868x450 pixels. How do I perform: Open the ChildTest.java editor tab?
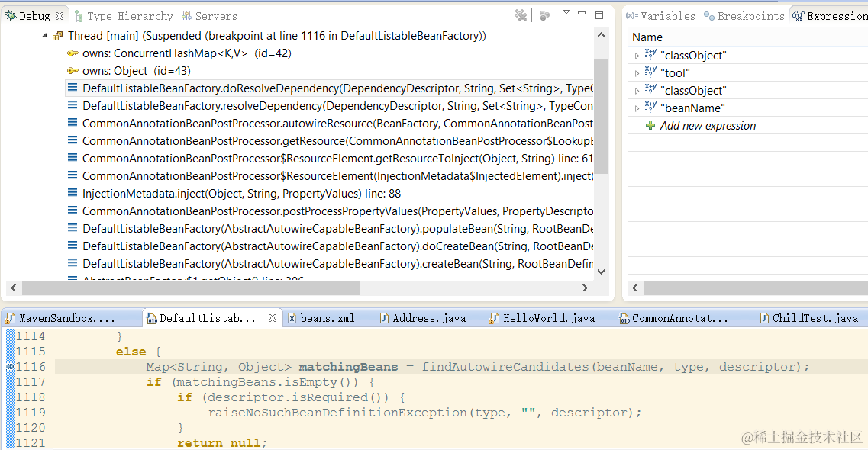pyautogui.click(x=809, y=318)
